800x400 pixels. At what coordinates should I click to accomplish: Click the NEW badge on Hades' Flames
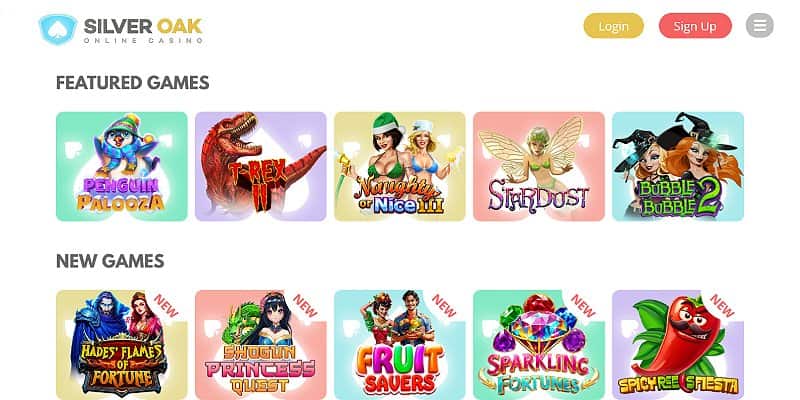tap(166, 306)
